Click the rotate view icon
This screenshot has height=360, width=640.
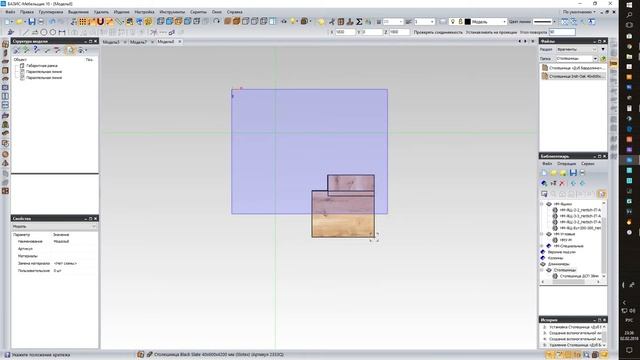216,21
